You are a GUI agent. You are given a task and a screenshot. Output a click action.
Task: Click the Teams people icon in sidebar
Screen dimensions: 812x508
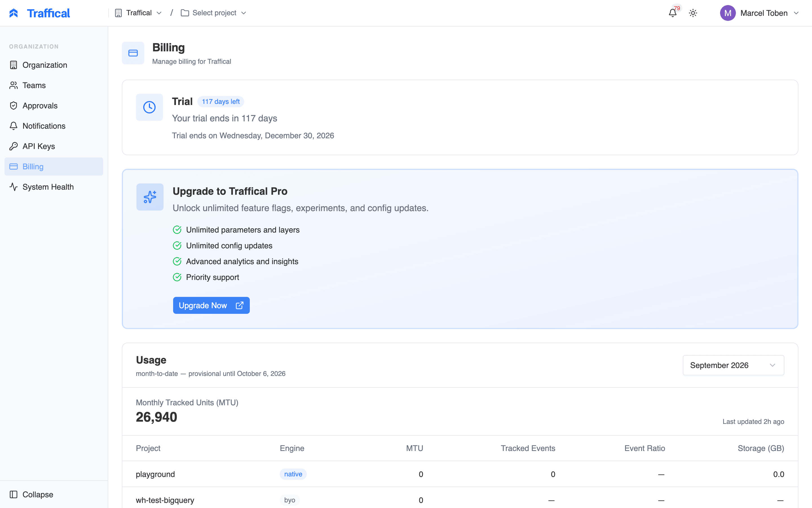click(14, 85)
